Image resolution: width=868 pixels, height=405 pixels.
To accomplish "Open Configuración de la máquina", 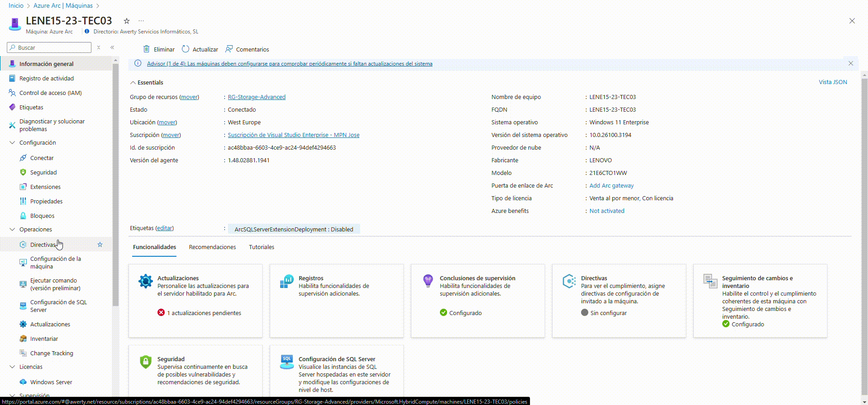I will point(56,263).
